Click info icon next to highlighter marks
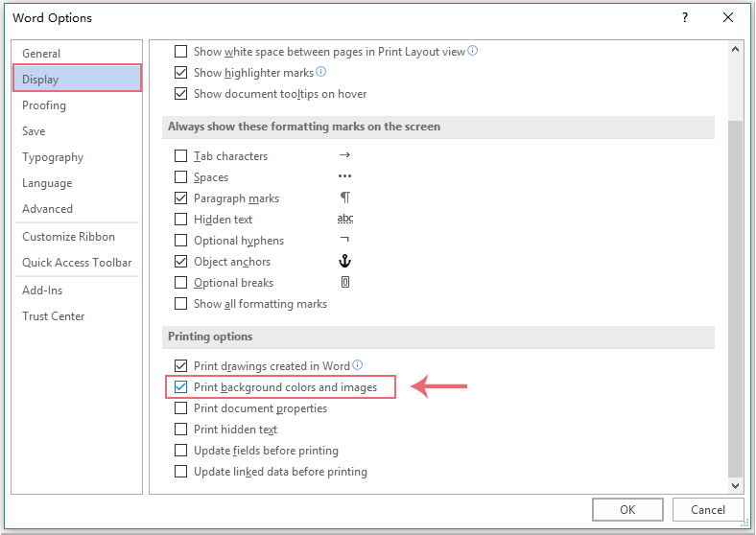Image resolution: width=756 pixels, height=535 pixels. pos(321,72)
